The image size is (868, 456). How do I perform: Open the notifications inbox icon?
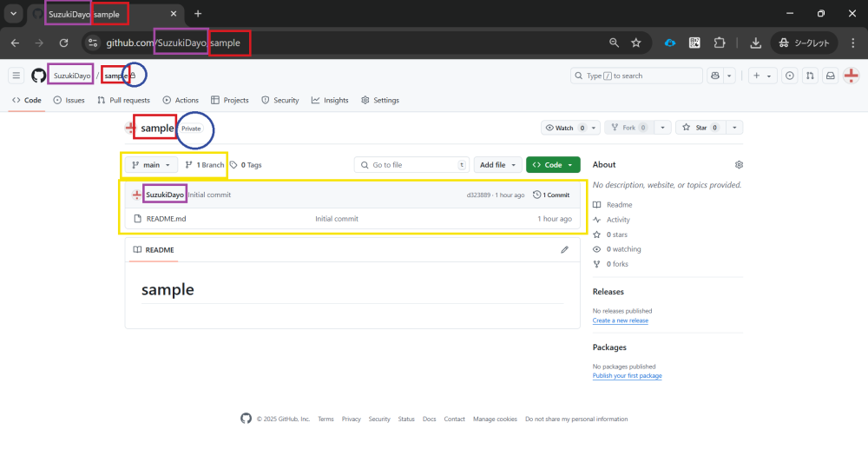click(x=831, y=76)
